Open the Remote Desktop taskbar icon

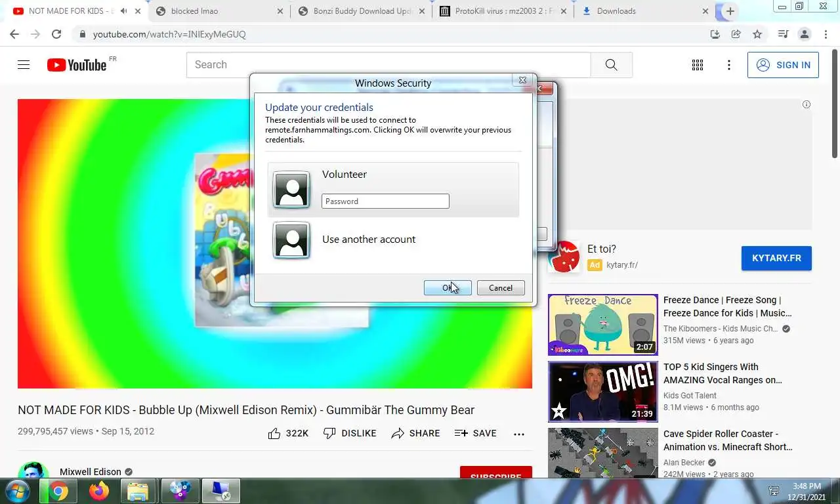tap(220, 491)
